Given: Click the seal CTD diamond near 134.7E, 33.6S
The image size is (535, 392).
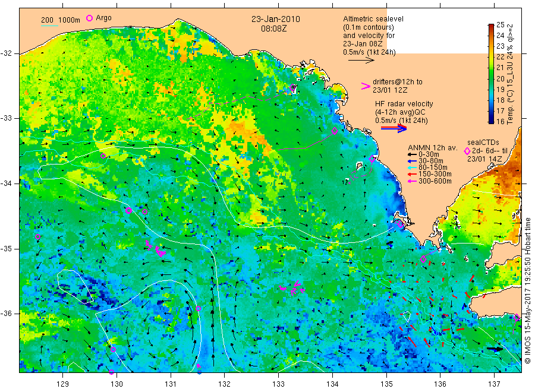Looking at the screenshot, I should pyautogui.click(x=372, y=159).
